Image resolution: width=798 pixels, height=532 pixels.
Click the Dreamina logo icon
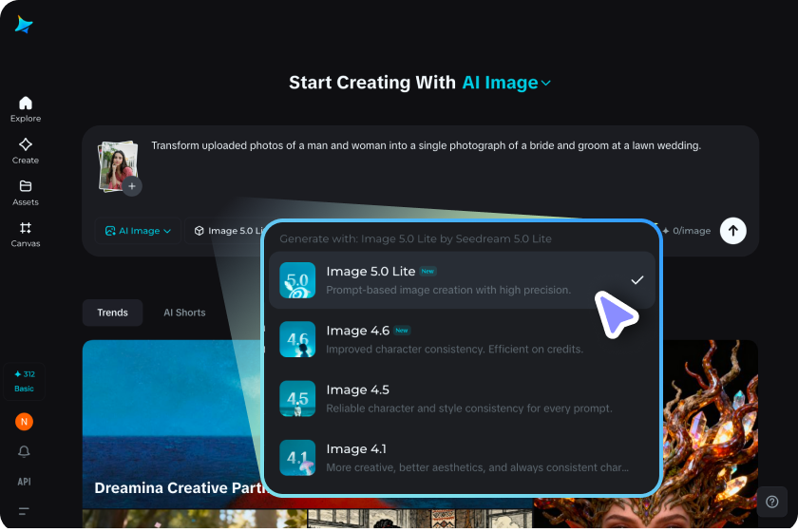tap(24, 25)
